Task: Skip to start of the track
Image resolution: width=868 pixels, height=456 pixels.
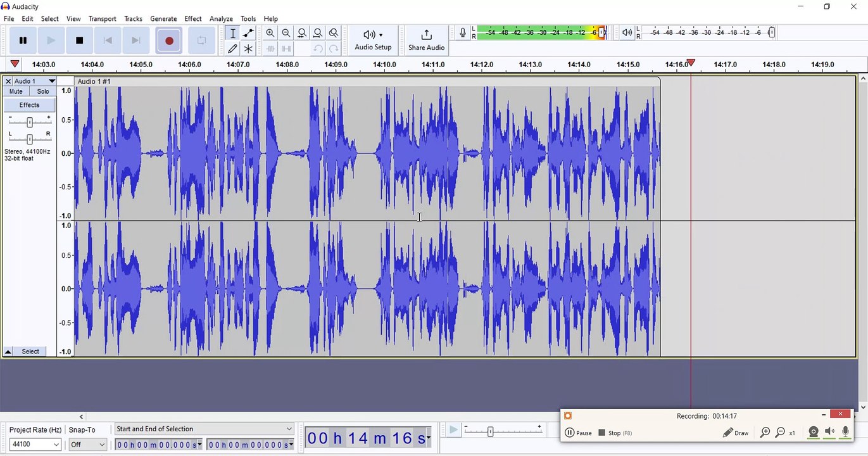Action: point(108,41)
